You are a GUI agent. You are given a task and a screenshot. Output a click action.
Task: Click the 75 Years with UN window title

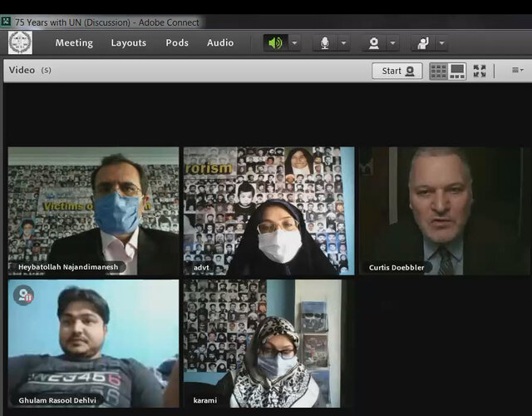point(107,22)
